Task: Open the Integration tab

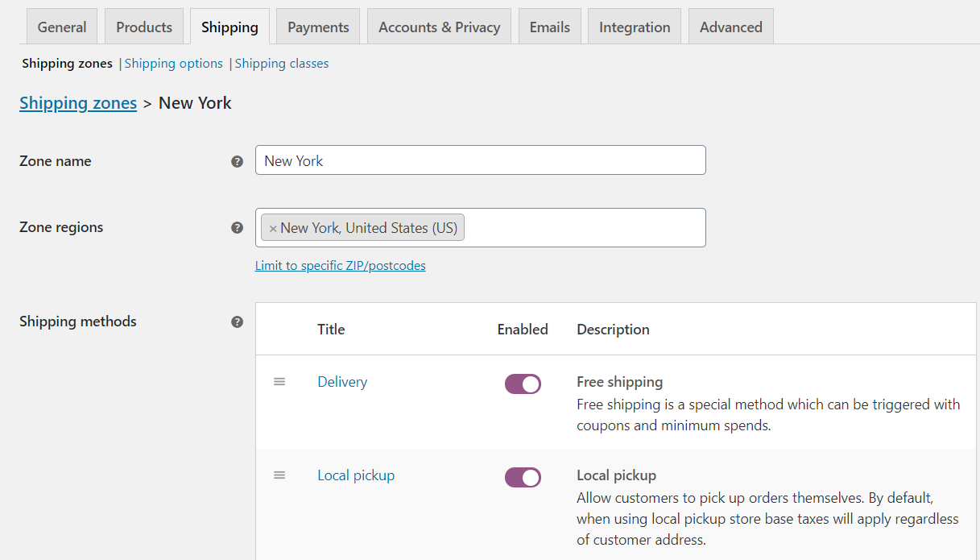Action: click(634, 26)
